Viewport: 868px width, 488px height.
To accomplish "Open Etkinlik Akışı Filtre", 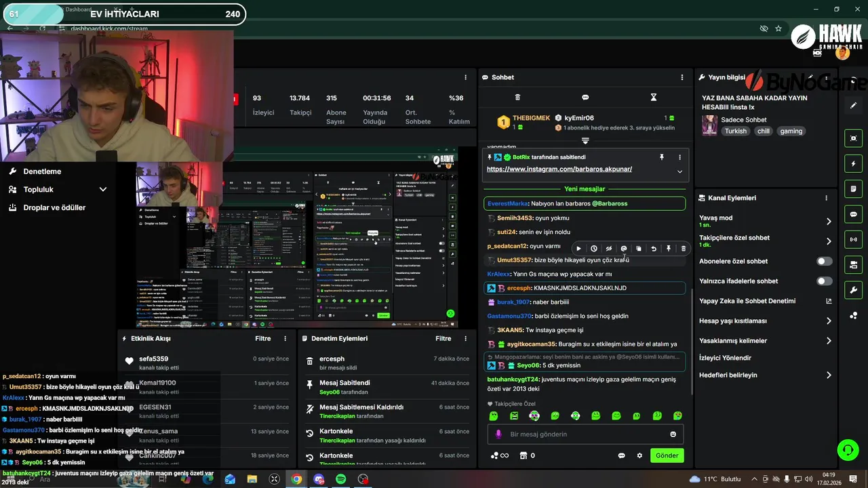I will tap(262, 338).
